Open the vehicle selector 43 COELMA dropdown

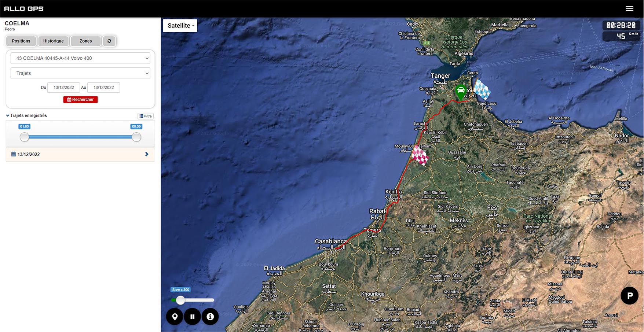point(80,58)
